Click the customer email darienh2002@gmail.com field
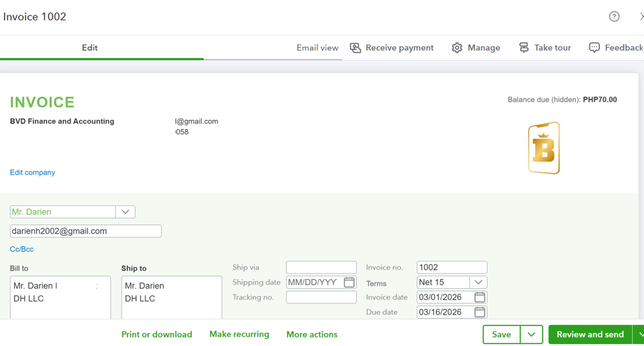Screen dimensions: 644x346 (86, 231)
